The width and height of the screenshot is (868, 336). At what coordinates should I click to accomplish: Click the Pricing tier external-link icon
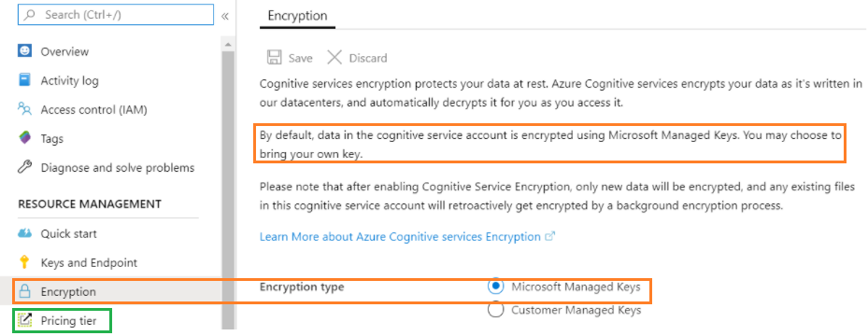tap(25, 320)
